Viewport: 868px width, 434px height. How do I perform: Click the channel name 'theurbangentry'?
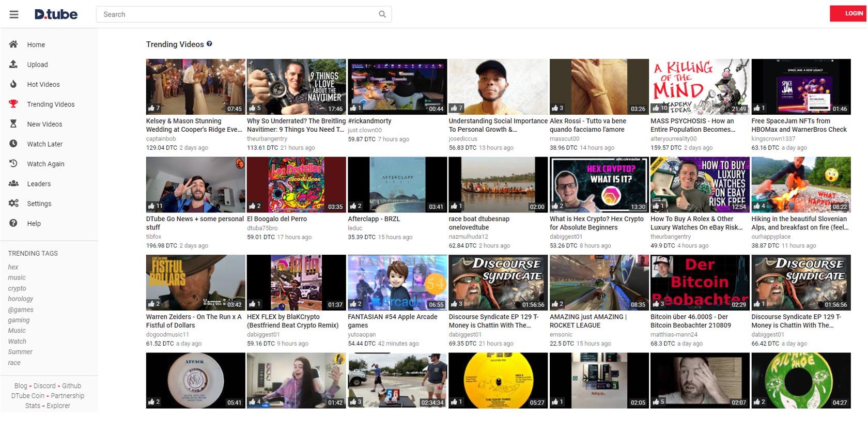(267, 138)
